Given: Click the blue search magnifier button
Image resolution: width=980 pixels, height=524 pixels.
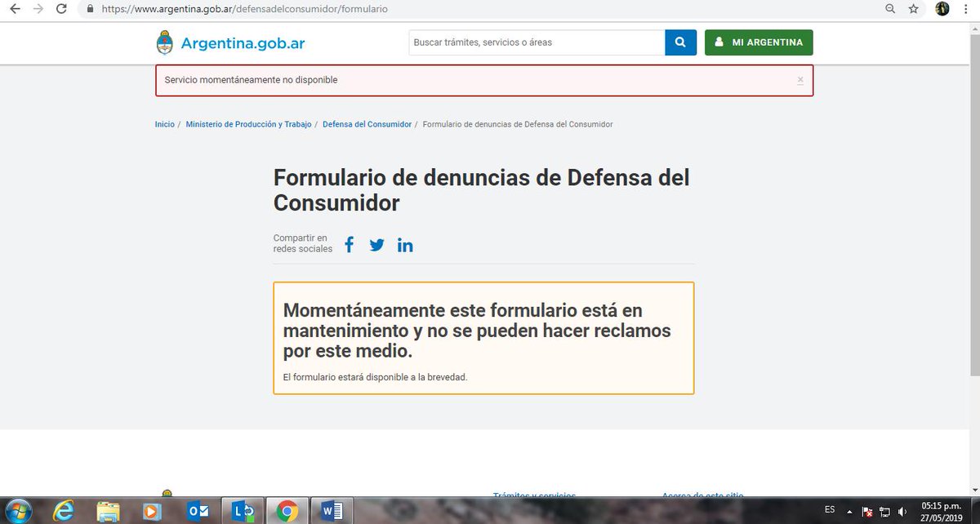Looking at the screenshot, I should tap(680, 42).
